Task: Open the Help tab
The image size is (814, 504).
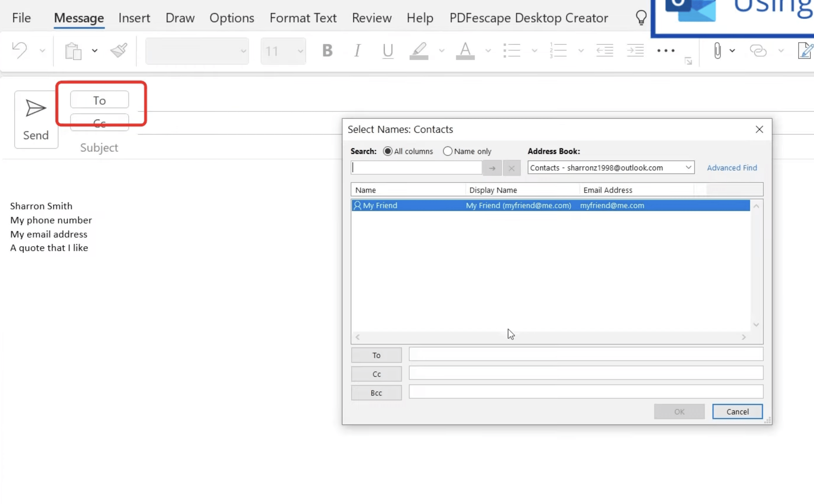Action: pos(420,18)
